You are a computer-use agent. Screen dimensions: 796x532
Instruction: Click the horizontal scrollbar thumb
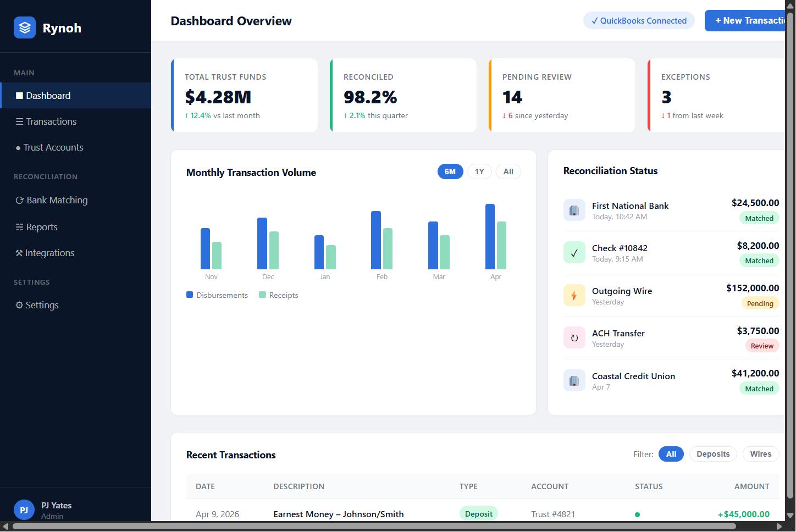point(374,526)
